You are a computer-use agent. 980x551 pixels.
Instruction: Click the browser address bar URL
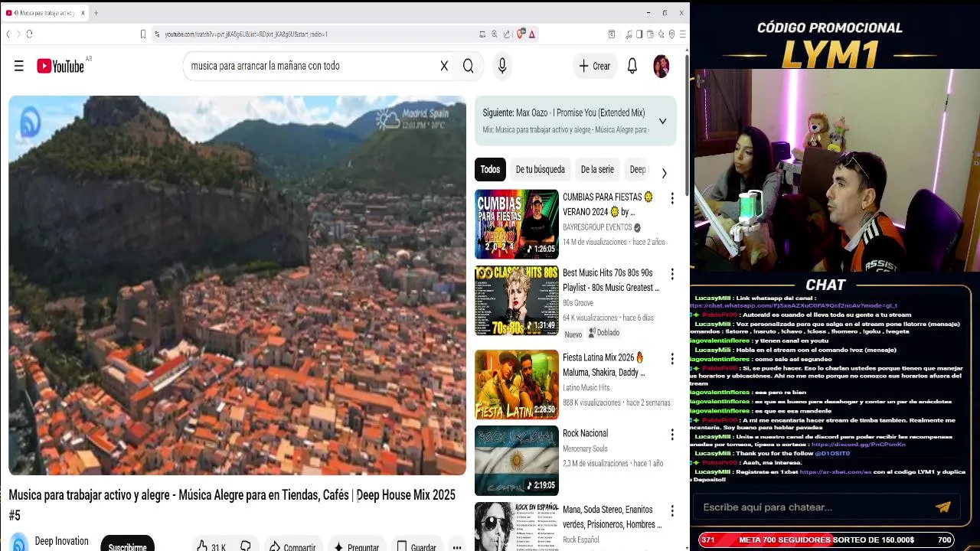click(246, 34)
